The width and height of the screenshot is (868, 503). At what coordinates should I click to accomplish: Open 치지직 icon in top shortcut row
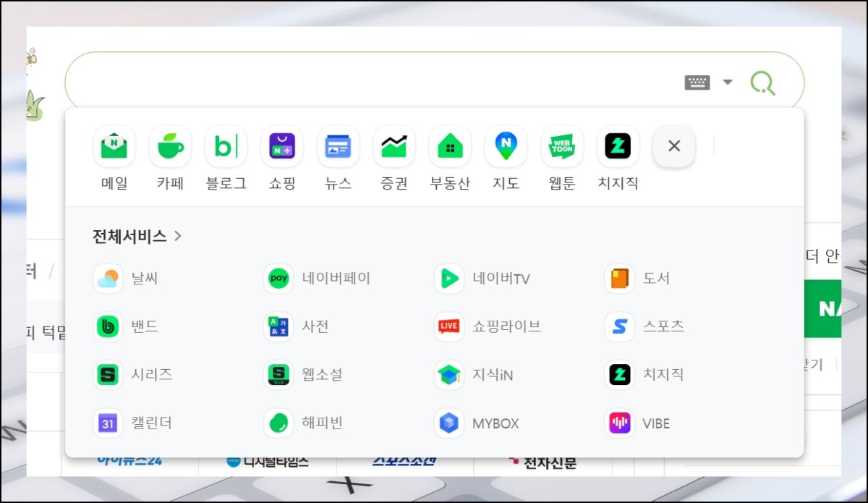tap(618, 147)
